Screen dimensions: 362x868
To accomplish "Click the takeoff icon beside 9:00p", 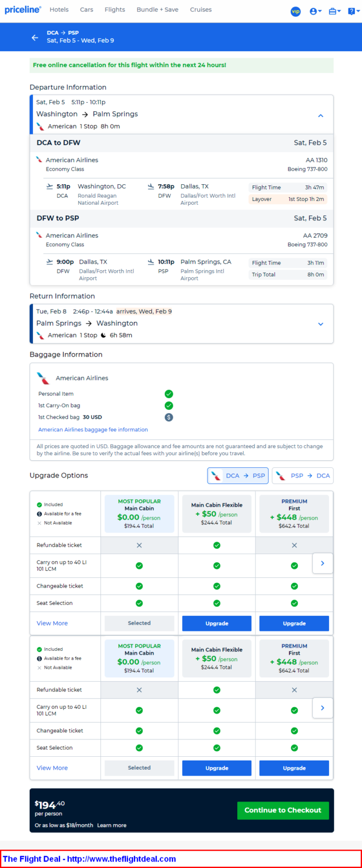I will [50, 262].
